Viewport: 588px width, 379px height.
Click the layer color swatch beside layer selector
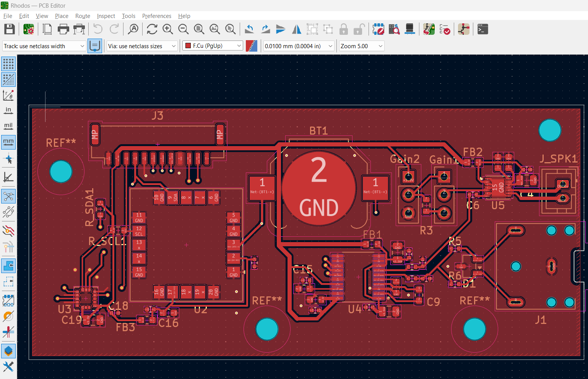[x=251, y=46]
